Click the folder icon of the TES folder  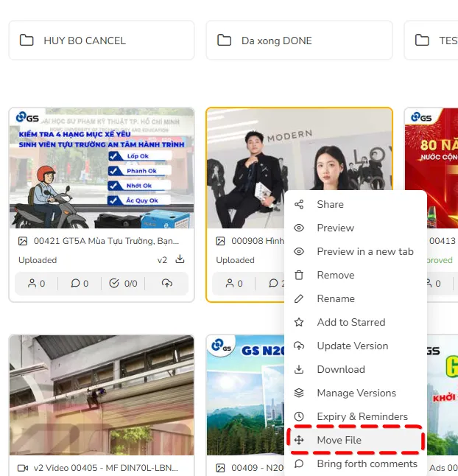click(x=422, y=40)
